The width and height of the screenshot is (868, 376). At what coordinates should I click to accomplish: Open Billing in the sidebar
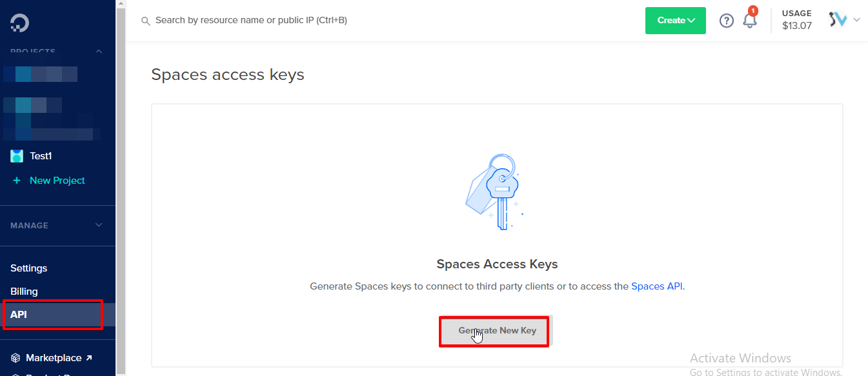(x=24, y=292)
